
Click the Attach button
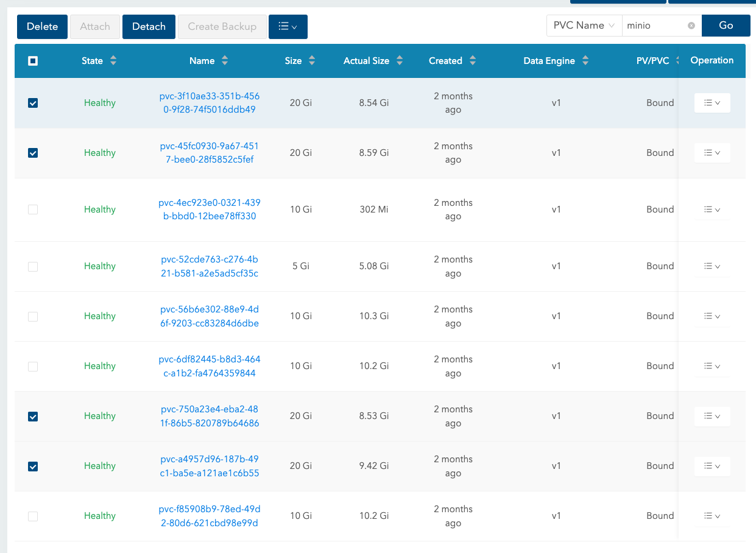95,27
